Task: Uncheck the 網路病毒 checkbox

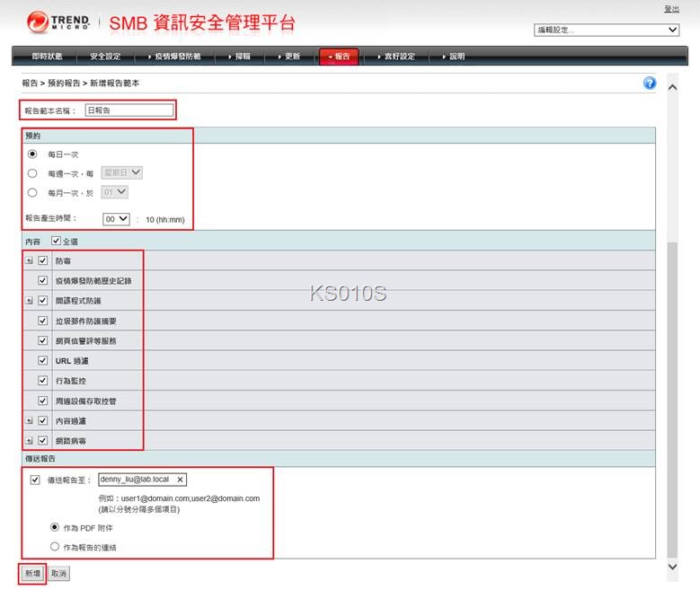Action: 43,441
